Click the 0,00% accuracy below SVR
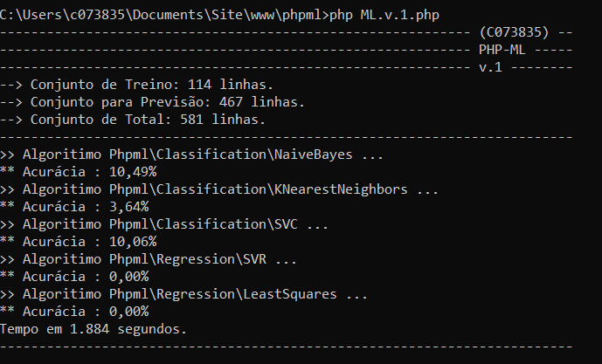Viewport: 602px width, 364px height. [x=129, y=277]
